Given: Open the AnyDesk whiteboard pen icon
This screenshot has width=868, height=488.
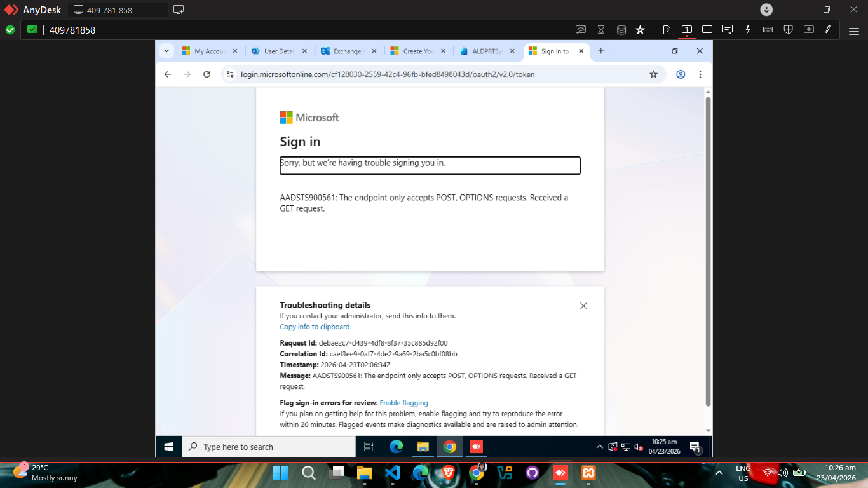Looking at the screenshot, I should 829,30.
